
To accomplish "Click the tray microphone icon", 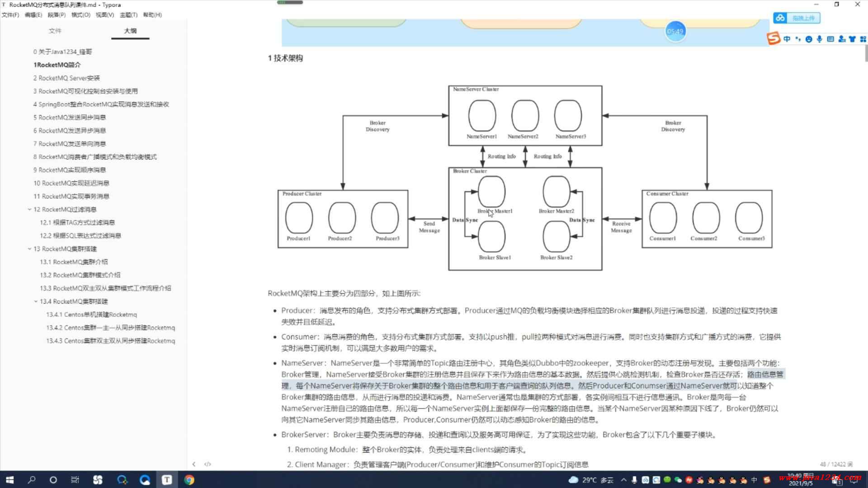I will coord(635,480).
